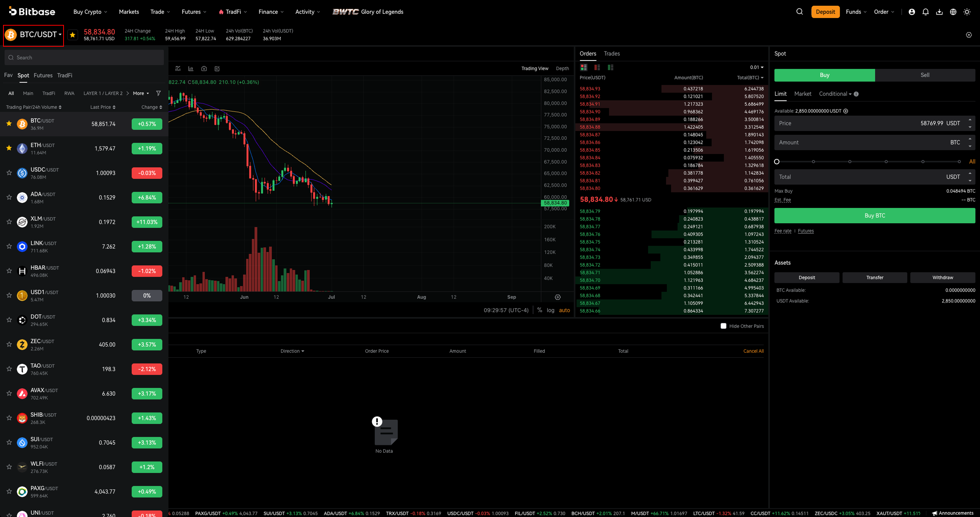Open notifications bell icon
The width and height of the screenshot is (980, 517).
(x=926, y=12)
